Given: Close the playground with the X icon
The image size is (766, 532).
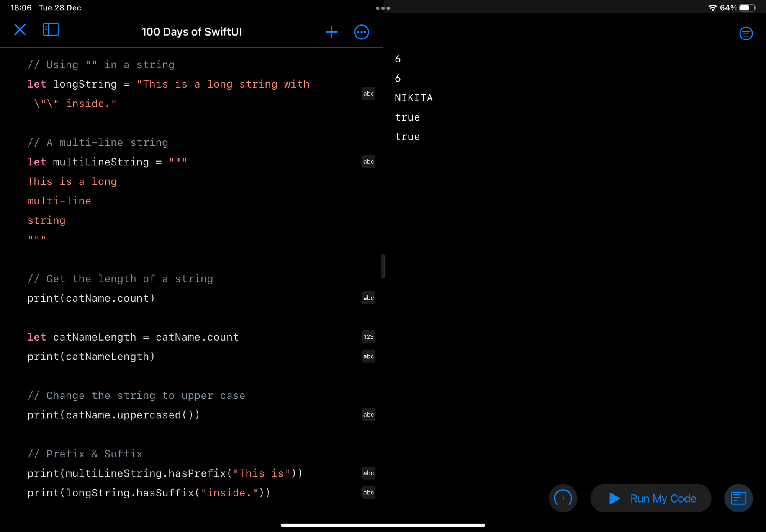Looking at the screenshot, I should click(x=20, y=30).
